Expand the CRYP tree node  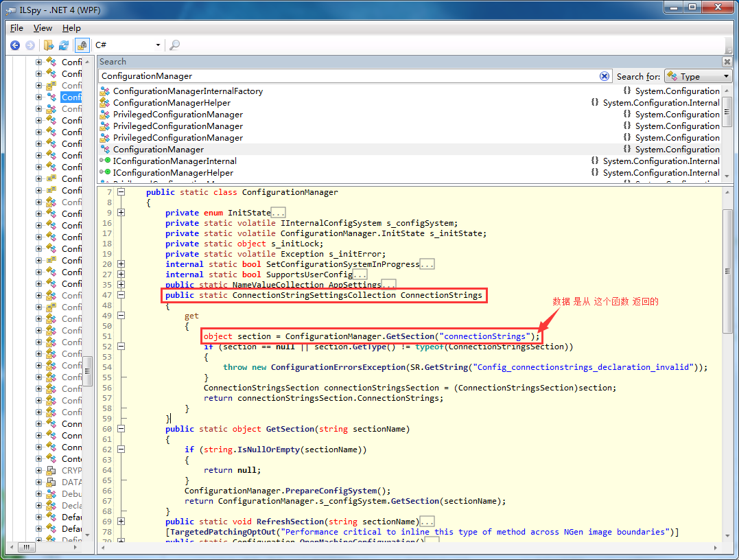point(38,470)
